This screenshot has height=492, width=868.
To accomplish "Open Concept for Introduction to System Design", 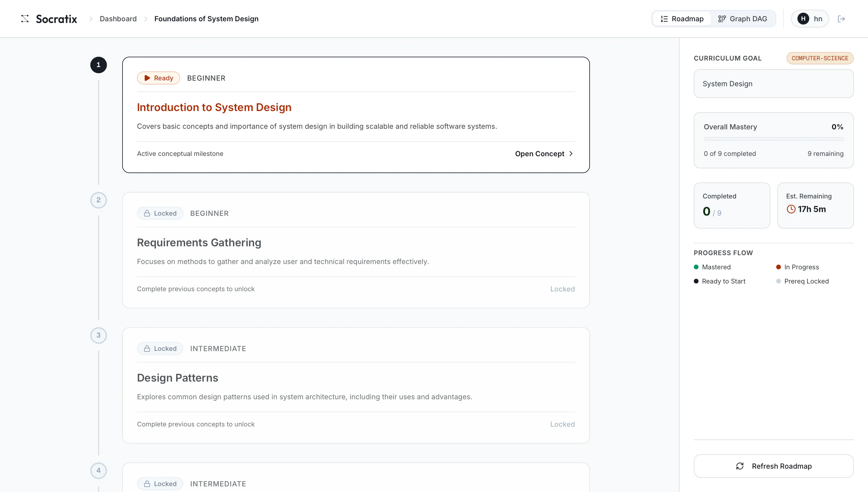I will coord(544,154).
